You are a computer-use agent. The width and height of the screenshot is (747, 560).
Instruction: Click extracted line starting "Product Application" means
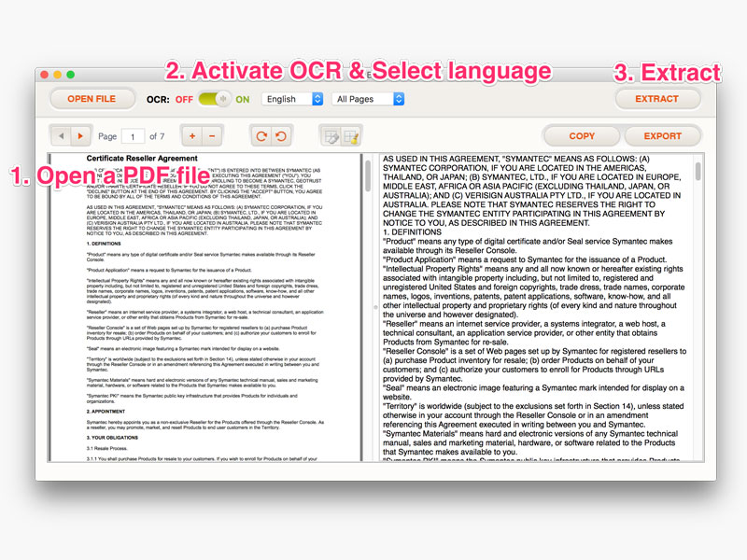click(x=525, y=259)
